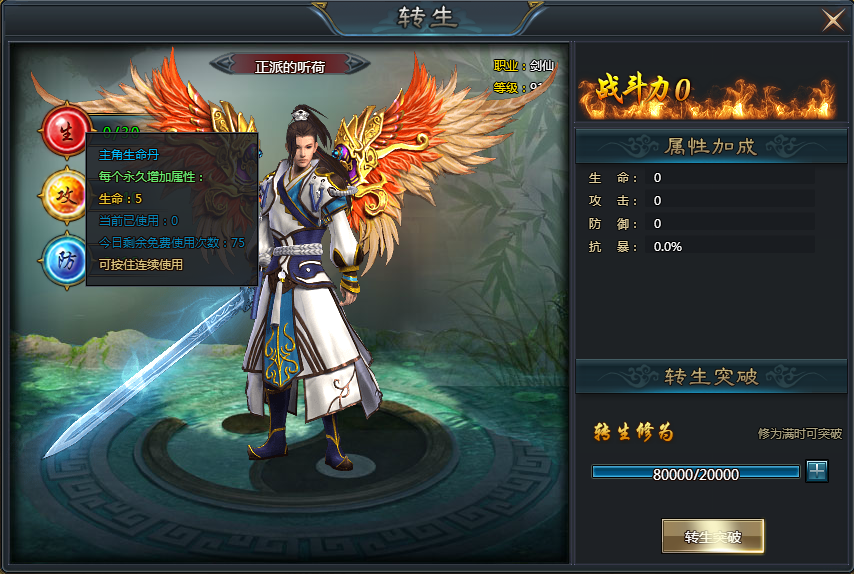Click the 防御 value field
The height and width of the screenshot is (574, 854).
tap(730, 223)
